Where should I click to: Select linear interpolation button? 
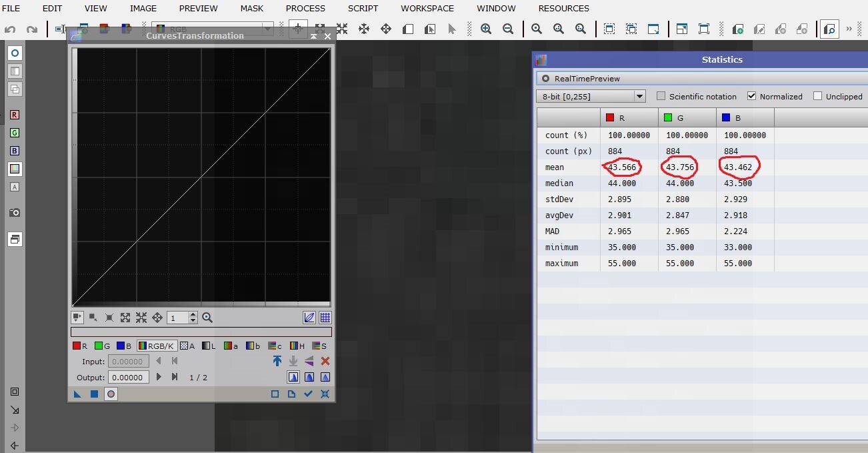pyautogui.click(x=325, y=377)
